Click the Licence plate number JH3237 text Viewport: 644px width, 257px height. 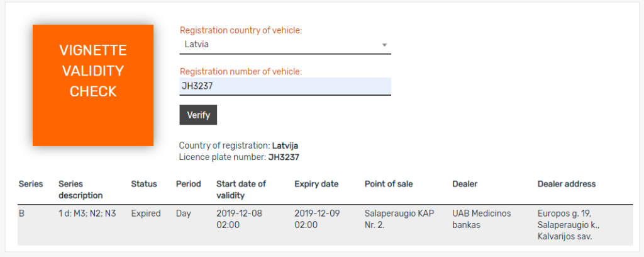[239, 157]
